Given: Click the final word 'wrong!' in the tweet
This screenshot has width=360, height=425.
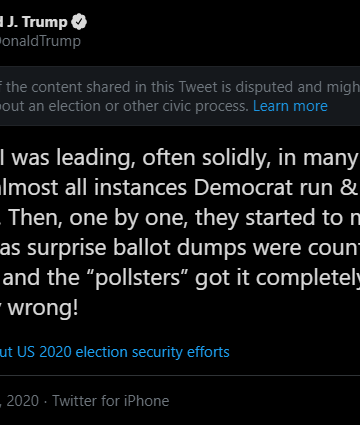Looking at the screenshot, I should click(43, 308).
